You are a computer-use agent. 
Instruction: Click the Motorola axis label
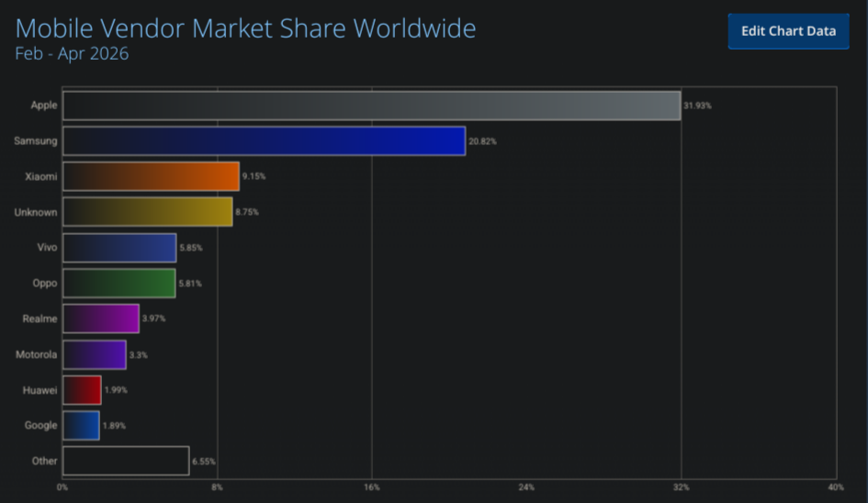click(36, 354)
